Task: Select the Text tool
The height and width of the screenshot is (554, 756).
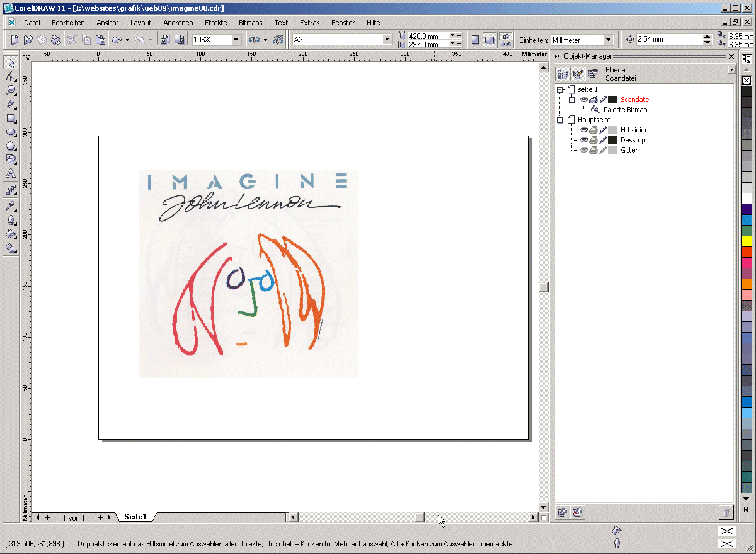Action: 11,174
